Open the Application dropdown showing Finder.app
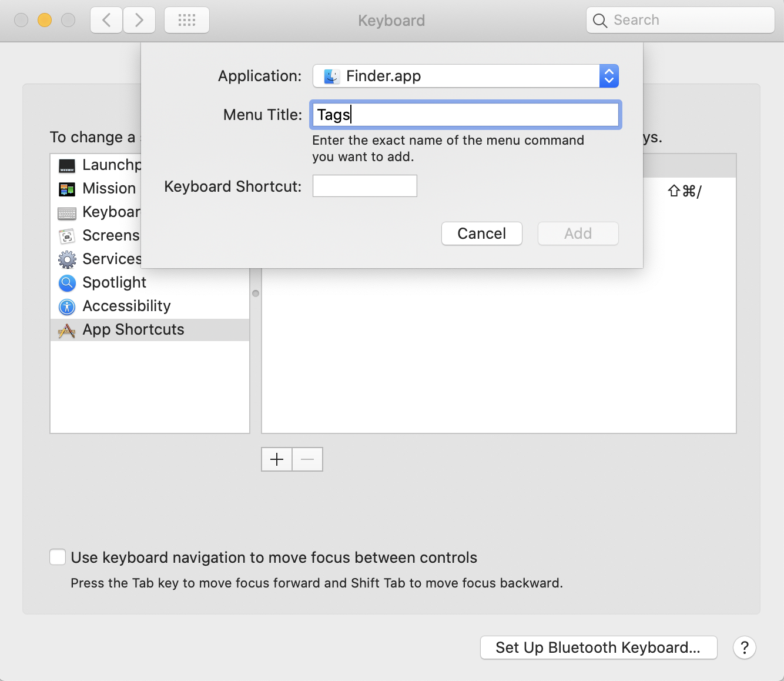This screenshot has width=784, height=681. point(465,76)
